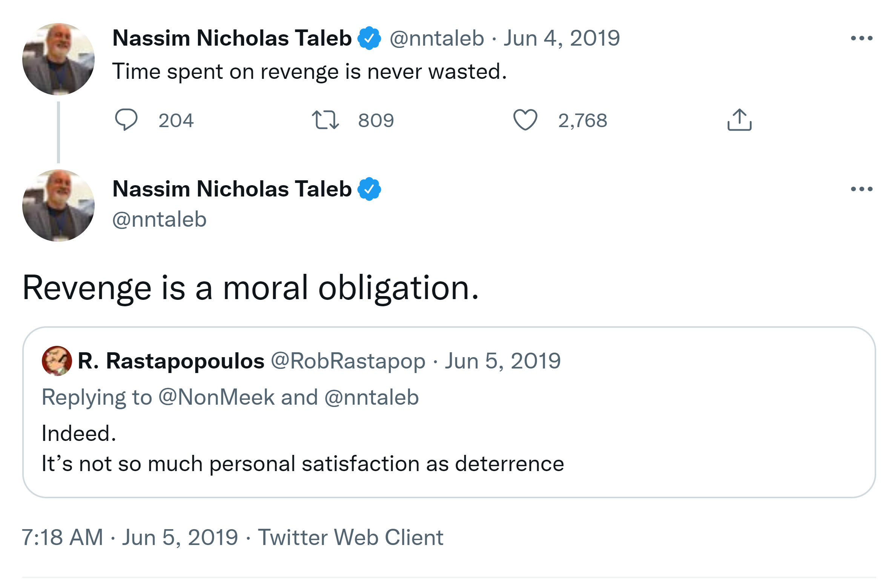
Task: Click @nntaleb handle under second tweet name
Action: point(160,220)
